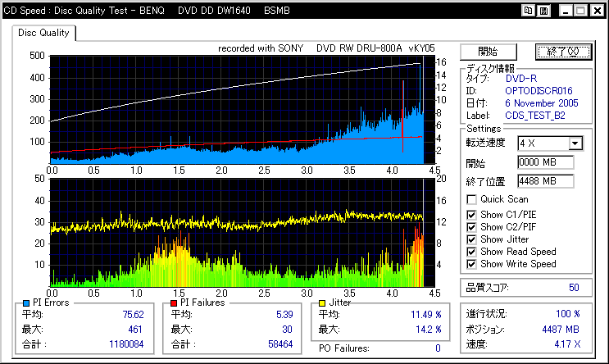Click PI Failures average 5.39
609x364 pixels.
284,315
